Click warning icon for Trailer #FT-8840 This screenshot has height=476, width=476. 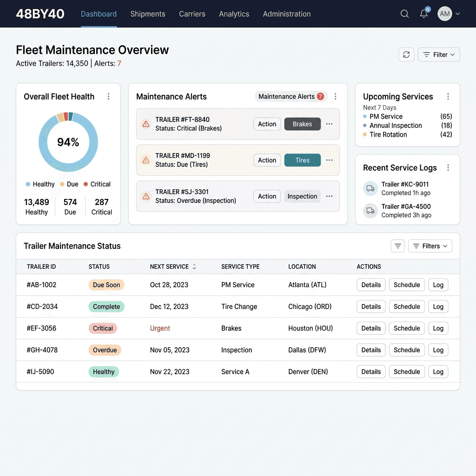pyautogui.click(x=146, y=124)
